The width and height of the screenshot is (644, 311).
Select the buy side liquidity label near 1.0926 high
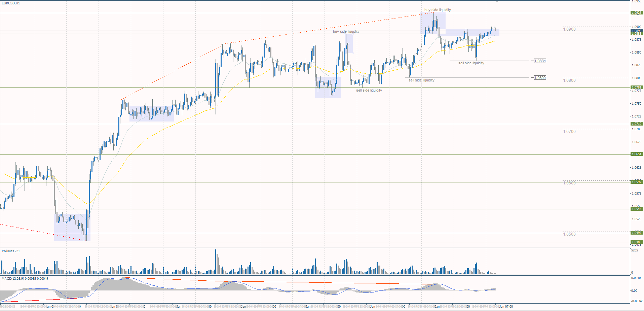[x=438, y=10]
